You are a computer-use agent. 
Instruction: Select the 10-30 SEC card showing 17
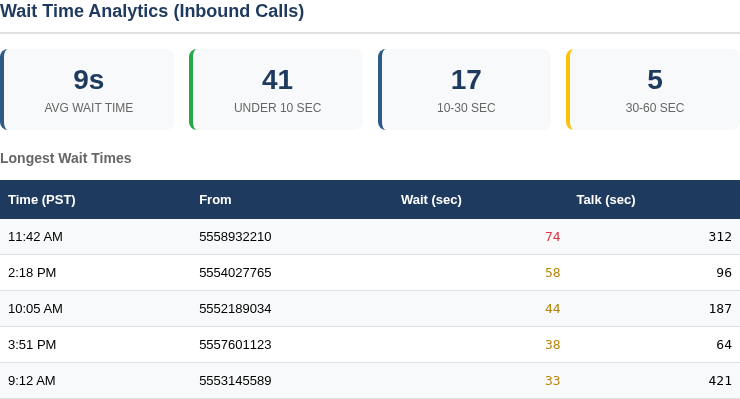click(464, 89)
